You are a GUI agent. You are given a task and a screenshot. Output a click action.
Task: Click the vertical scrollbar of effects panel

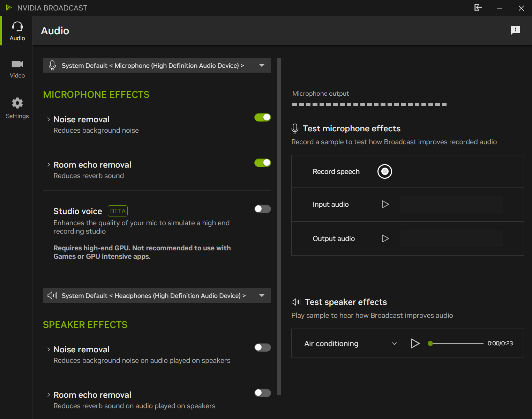[x=279, y=227]
